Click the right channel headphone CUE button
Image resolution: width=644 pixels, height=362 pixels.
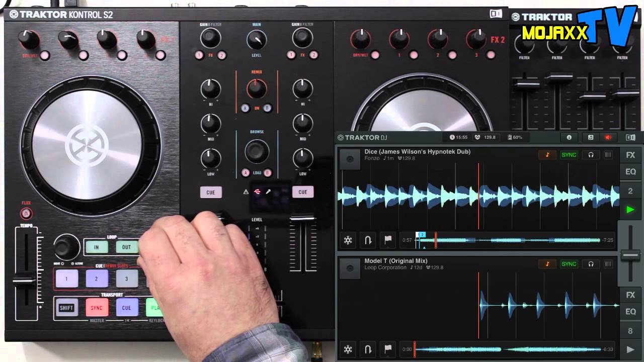tap(302, 192)
